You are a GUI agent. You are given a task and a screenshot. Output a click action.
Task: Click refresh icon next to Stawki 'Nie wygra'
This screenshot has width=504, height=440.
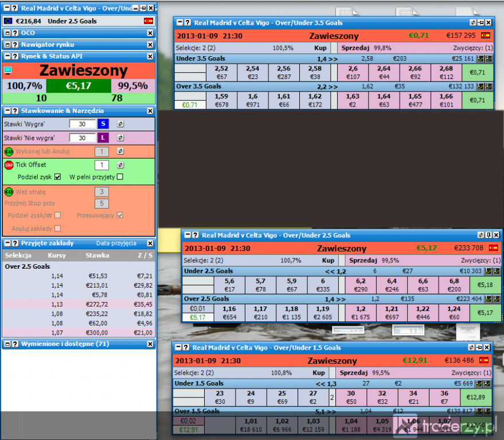[x=120, y=137]
